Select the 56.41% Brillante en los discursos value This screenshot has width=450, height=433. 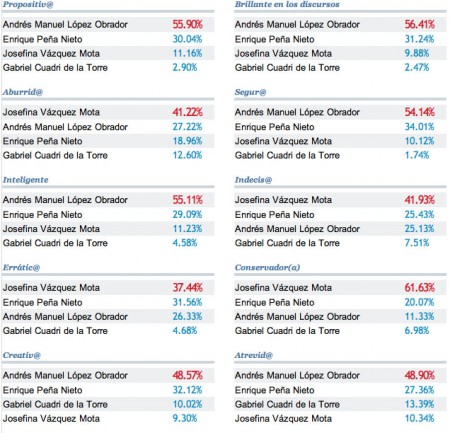419,24
